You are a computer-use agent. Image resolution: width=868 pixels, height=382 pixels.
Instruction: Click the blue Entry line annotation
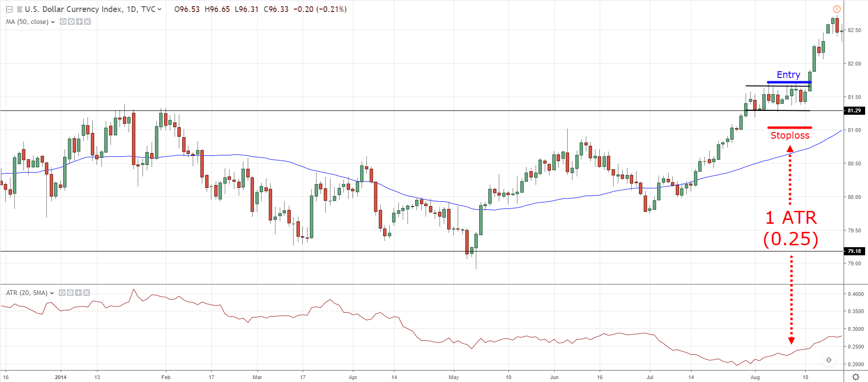(789, 82)
